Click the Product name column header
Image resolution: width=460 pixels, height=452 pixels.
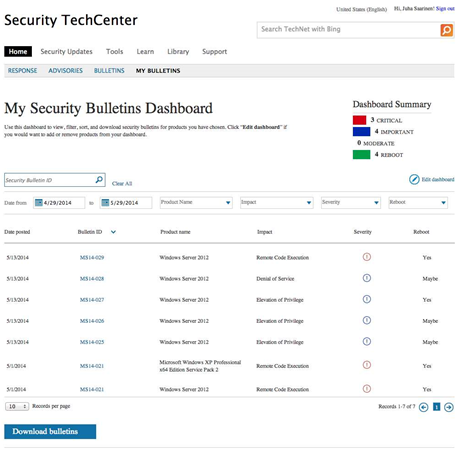[175, 232]
